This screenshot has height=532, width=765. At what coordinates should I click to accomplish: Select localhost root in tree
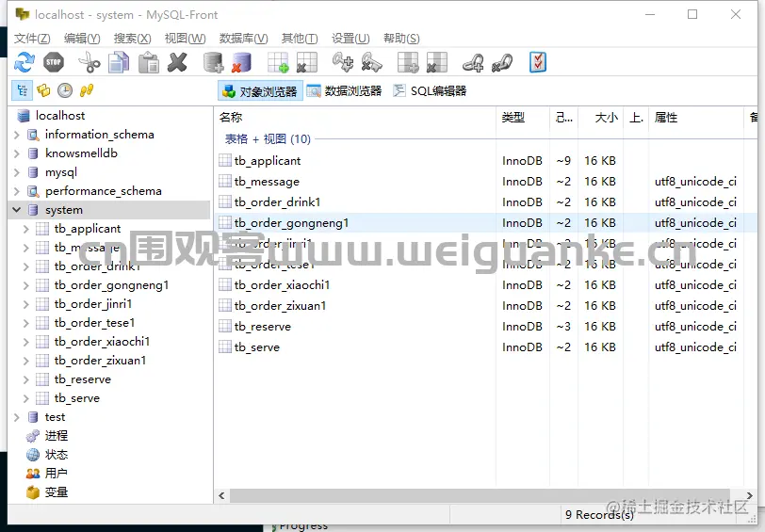pyautogui.click(x=60, y=116)
